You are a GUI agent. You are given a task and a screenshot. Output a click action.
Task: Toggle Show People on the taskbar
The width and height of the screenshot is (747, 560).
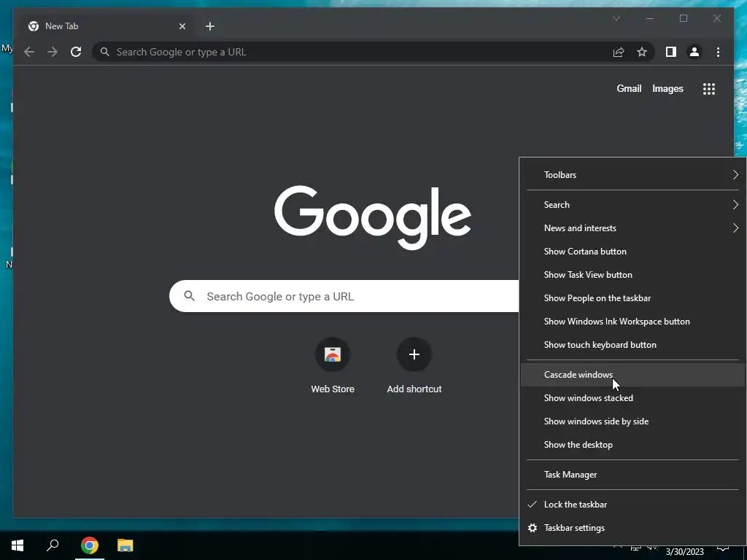pyautogui.click(x=632, y=298)
